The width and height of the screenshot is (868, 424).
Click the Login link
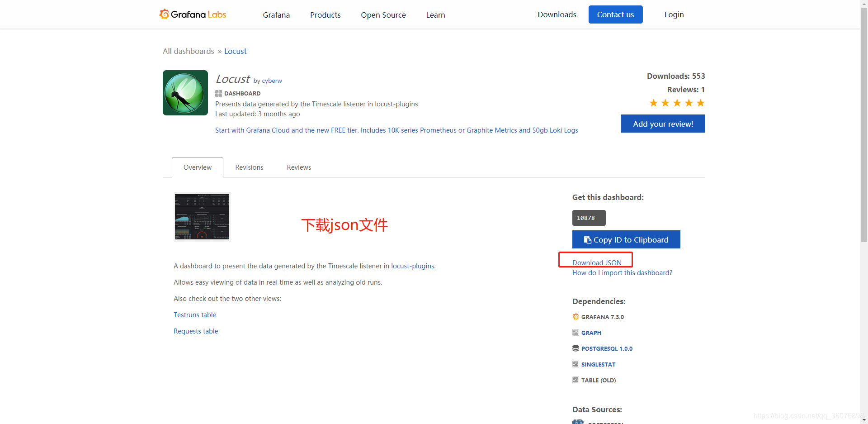[674, 14]
